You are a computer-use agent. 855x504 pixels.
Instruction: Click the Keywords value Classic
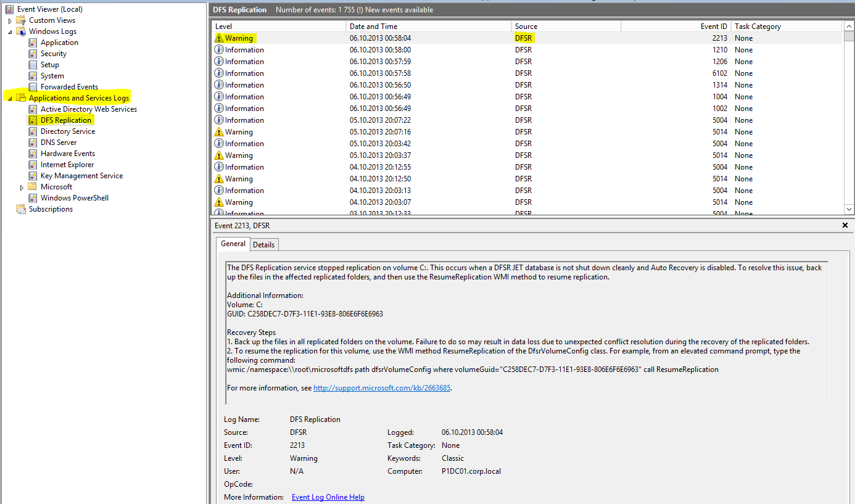[453, 458]
